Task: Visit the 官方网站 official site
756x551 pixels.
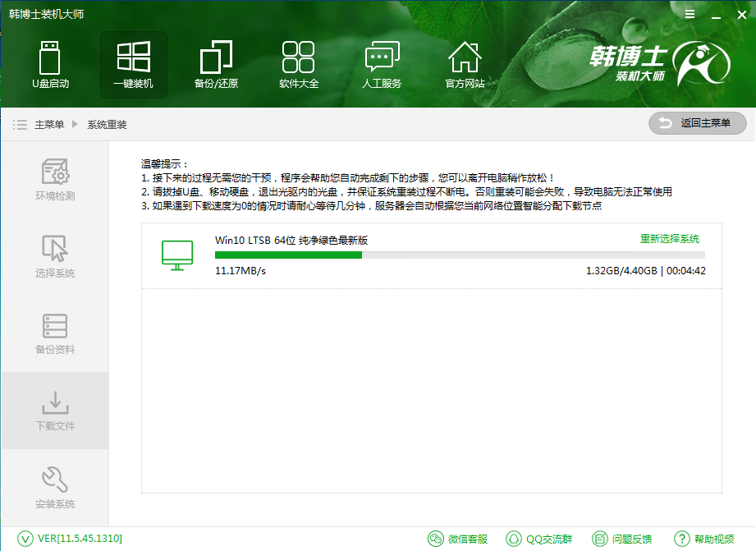Action: (465, 64)
